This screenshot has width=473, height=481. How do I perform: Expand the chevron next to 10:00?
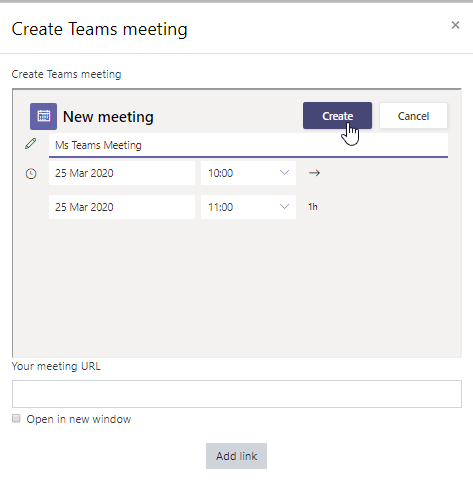284,173
